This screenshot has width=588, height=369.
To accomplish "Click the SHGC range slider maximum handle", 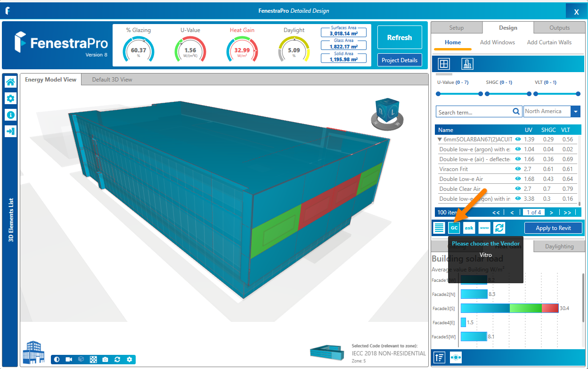I will pos(529,94).
